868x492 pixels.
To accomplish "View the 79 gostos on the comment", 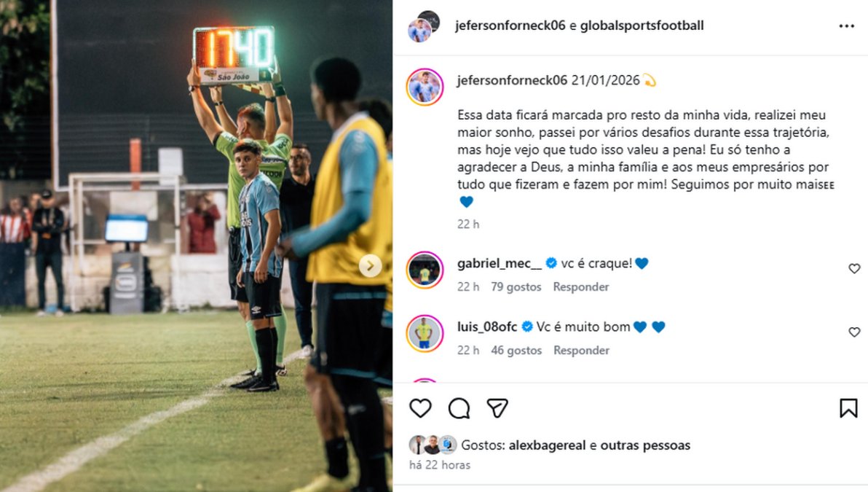I will coord(516,287).
